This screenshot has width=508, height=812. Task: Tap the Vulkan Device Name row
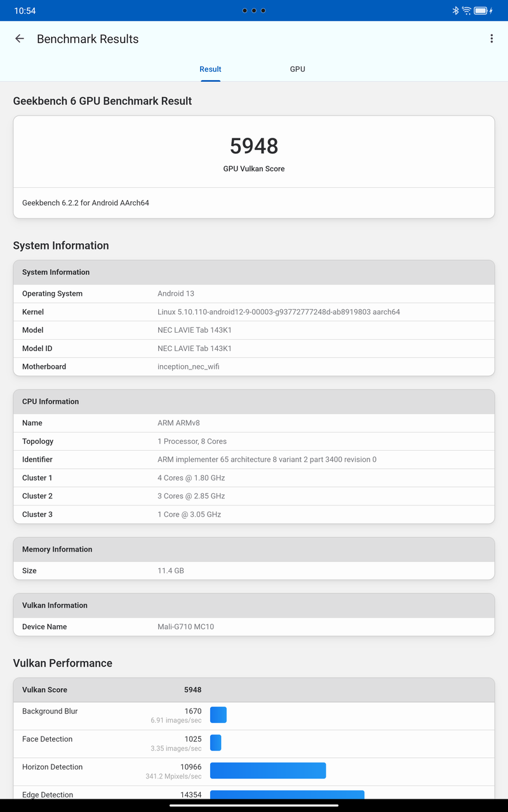pos(254,627)
